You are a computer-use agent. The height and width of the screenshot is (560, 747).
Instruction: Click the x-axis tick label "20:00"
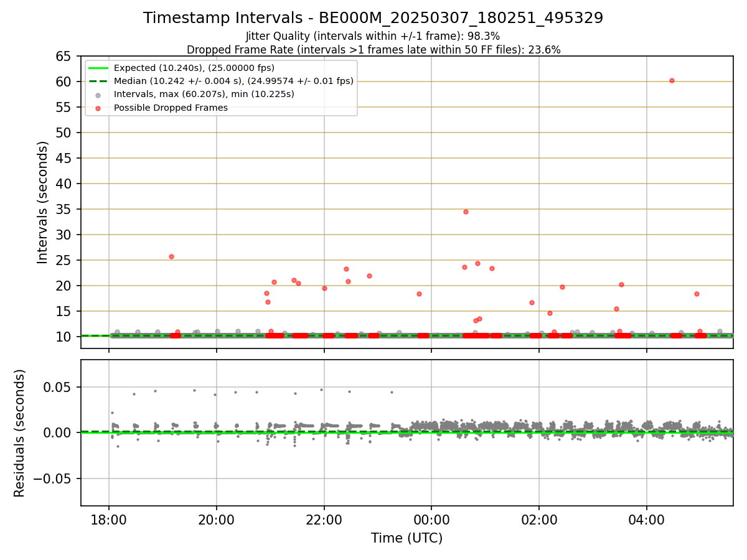coord(217,519)
